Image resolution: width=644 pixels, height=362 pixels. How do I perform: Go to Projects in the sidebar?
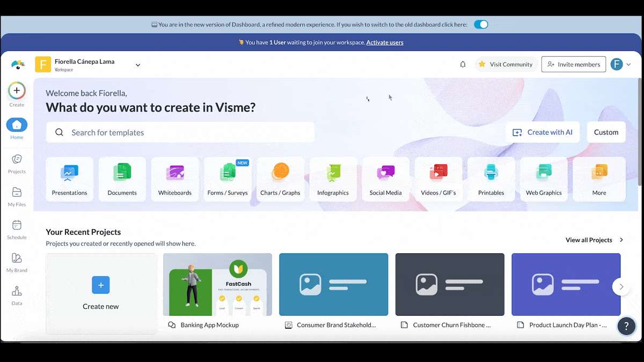click(17, 163)
